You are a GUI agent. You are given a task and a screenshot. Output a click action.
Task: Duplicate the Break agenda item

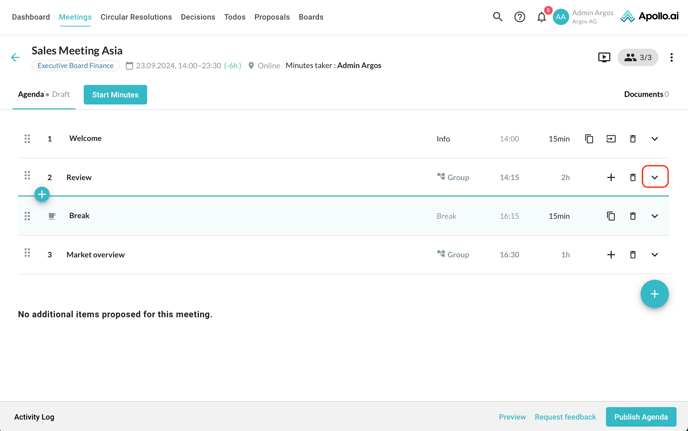click(x=611, y=216)
